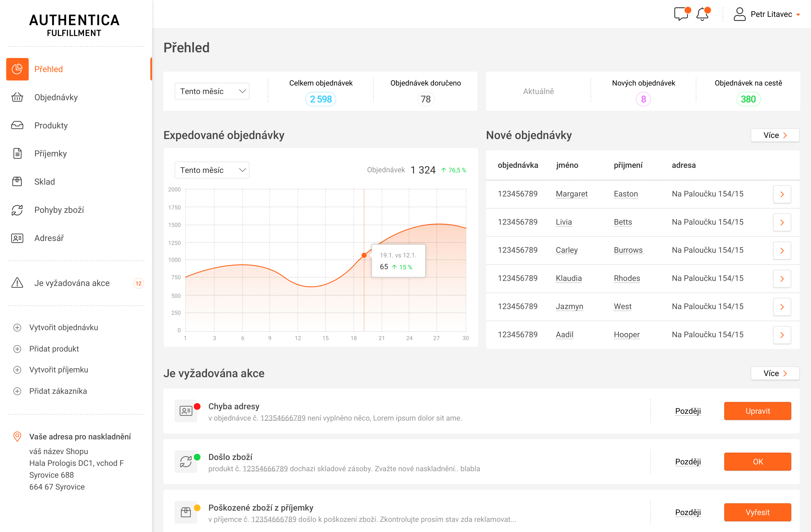Click the plus icon for Vytvořit objednávku
This screenshot has width=811, height=532.
pyautogui.click(x=17, y=328)
